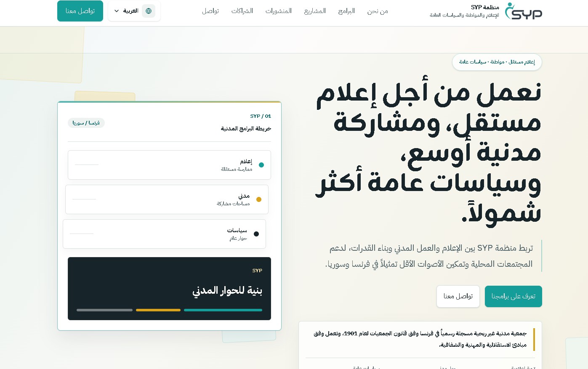Open the من نحن menu item

tap(378, 11)
